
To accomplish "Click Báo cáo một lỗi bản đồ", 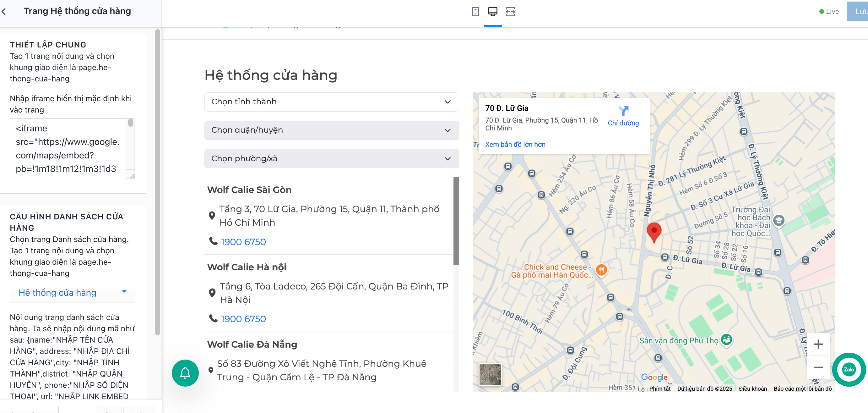I will [803, 388].
